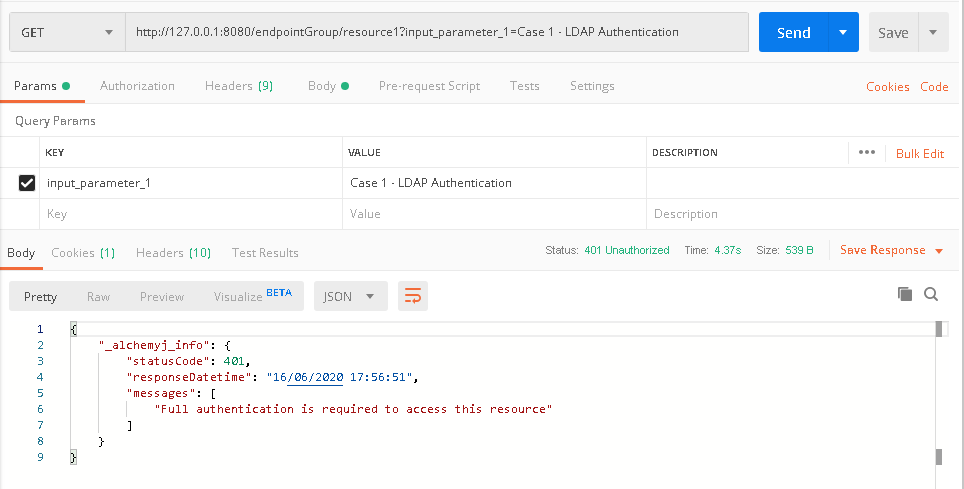Click the Bulk Edit link
Image resolution: width=964 pixels, height=489 pixels.
[x=919, y=153]
